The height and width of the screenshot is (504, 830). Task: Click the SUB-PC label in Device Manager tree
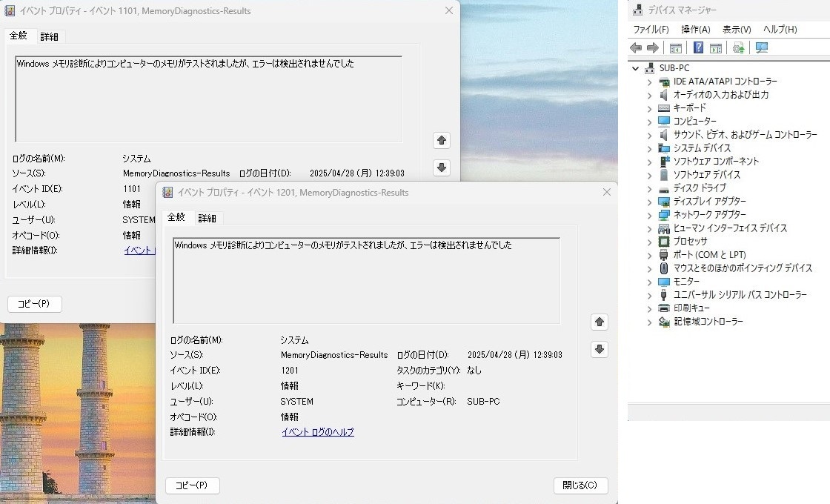coord(674,68)
